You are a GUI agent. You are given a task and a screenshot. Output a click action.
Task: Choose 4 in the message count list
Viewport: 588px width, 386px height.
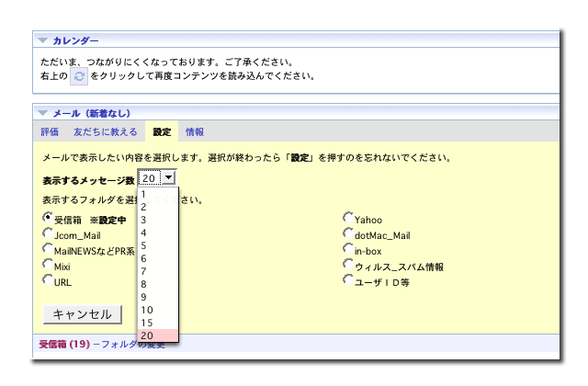pyautogui.click(x=158, y=233)
